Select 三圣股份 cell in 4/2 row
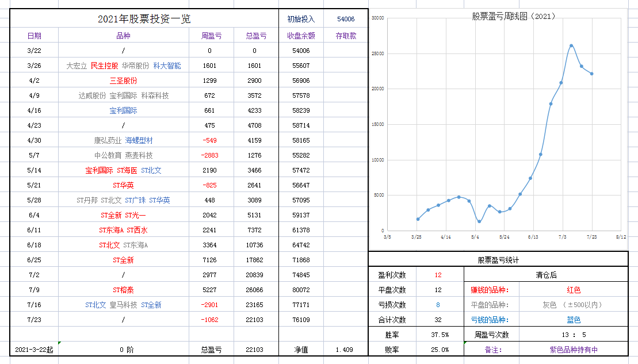Screen dimensions: 638x364 tap(123, 81)
